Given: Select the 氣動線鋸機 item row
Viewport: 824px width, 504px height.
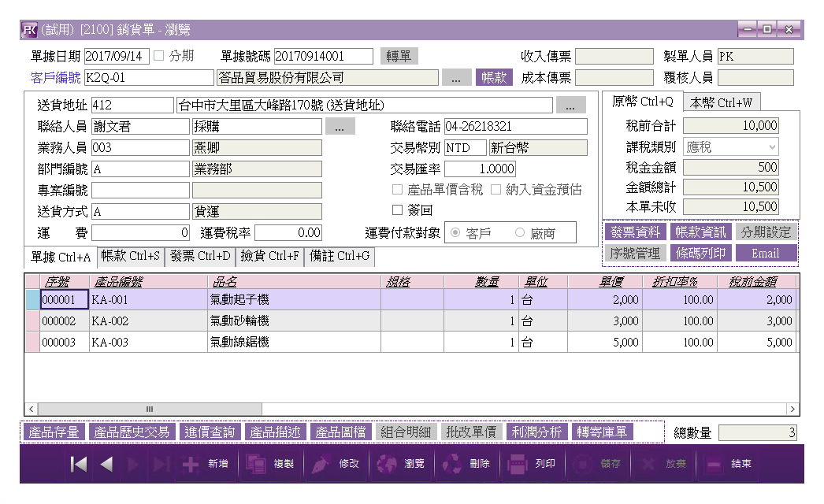Looking at the screenshot, I should point(411,342).
